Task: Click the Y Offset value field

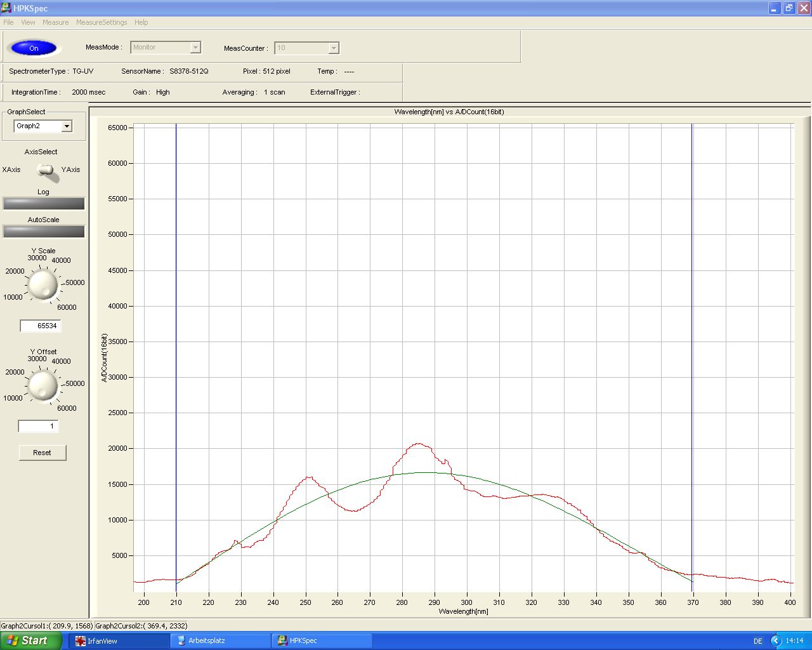Action: 38,427
